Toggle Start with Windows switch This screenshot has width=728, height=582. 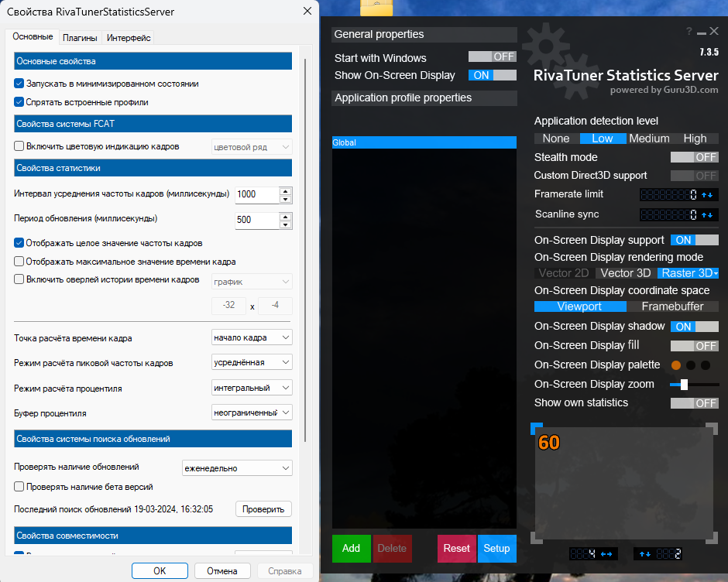(492, 56)
